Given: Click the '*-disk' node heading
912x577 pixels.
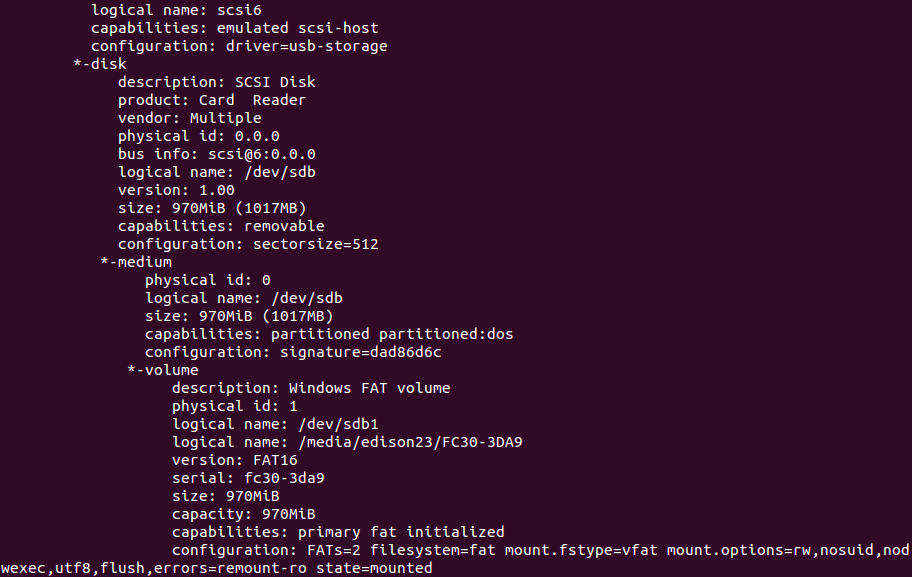Looking at the screenshot, I should [x=100, y=64].
